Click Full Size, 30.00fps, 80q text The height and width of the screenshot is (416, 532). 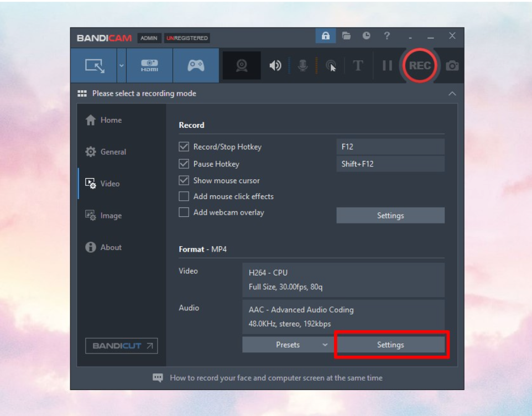[x=285, y=287]
